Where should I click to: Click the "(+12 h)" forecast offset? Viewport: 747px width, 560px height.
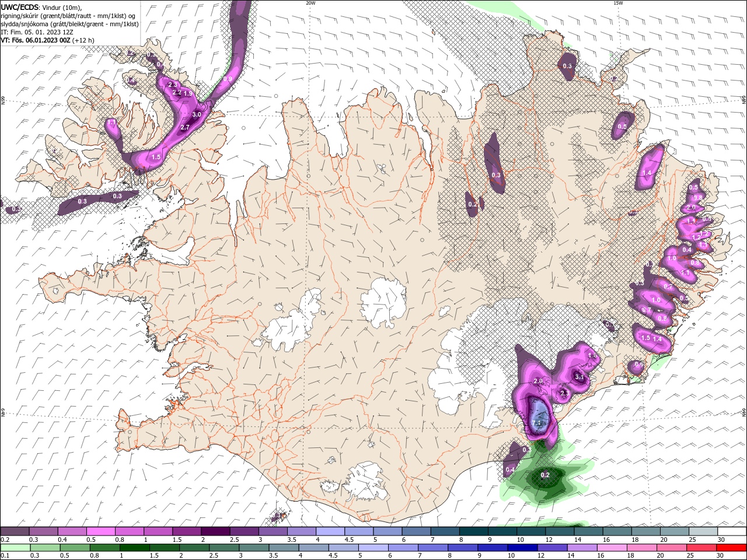coord(84,40)
